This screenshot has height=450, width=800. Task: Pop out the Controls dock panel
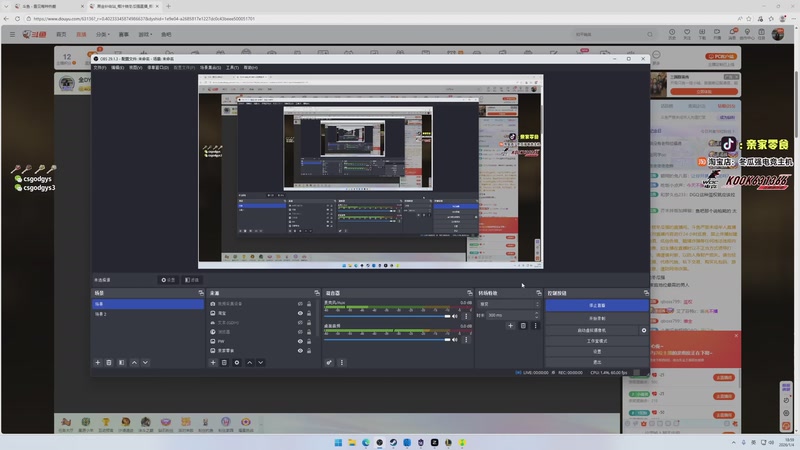646,293
